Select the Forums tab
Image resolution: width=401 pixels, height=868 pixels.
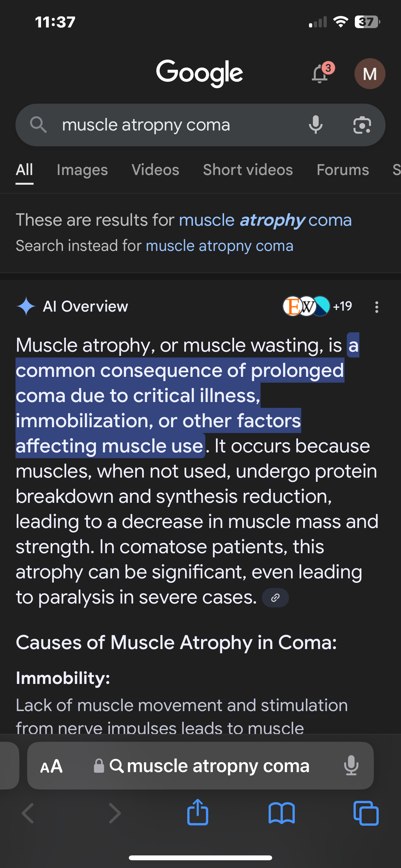[x=343, y=170]
